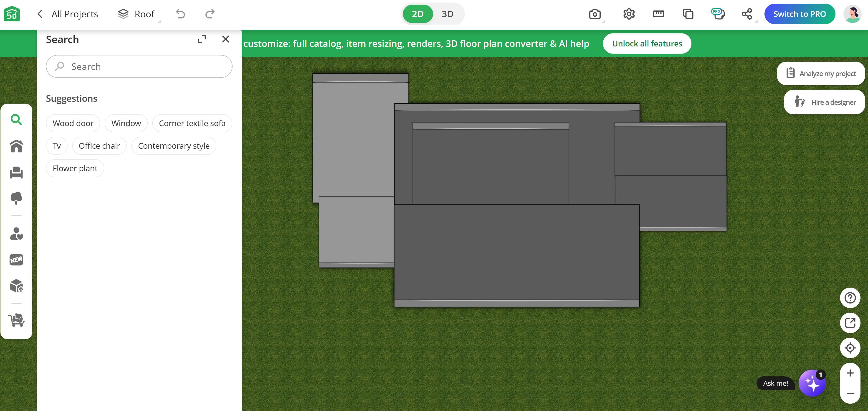Click the Switch to PRO button
The height and width of the screenshot is (411, 868).
click(x=799, y=14)
